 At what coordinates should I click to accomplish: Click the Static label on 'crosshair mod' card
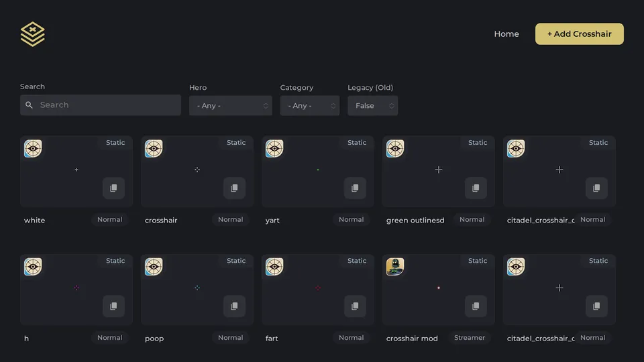(x=478, y=261)
